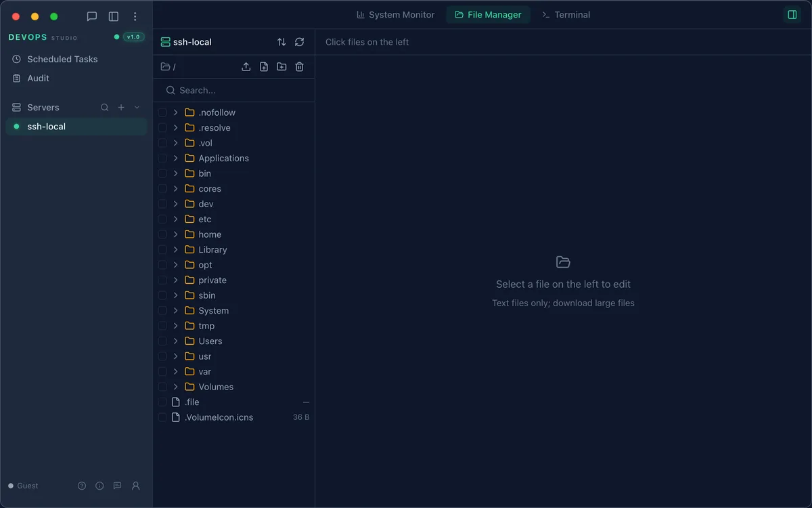Screen dimensions: 812x508
Task: Click the trash delete icon
Action: (299, 66)
